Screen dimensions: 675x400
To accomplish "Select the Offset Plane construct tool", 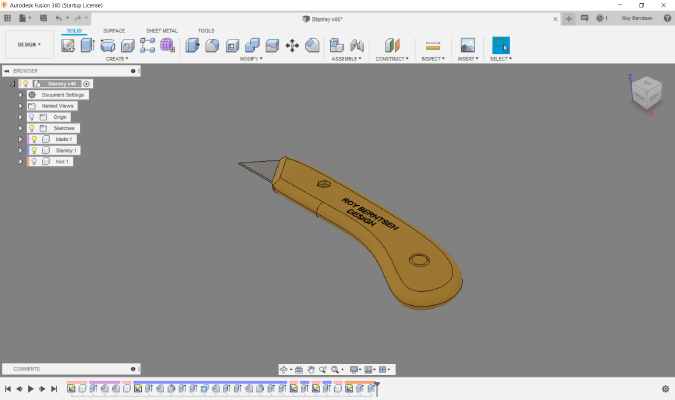I will (x=392, y=45).
